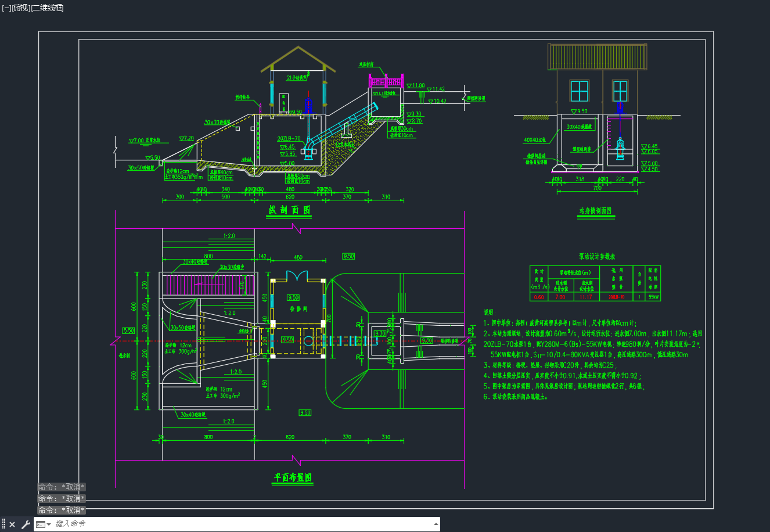Open the customize wrench icon on command line
Image resolution: width=770 pixels, height=532 pixels.
tap(26, 524)
